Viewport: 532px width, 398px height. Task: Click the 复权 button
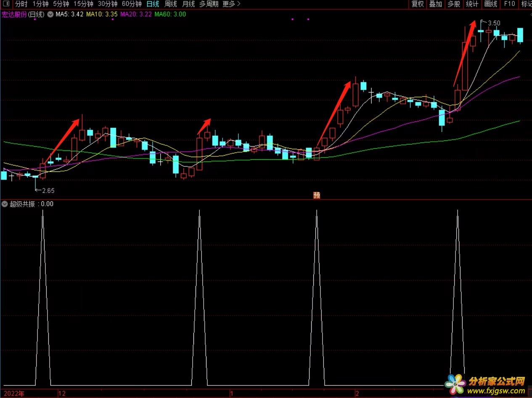[x=418, y=4]
